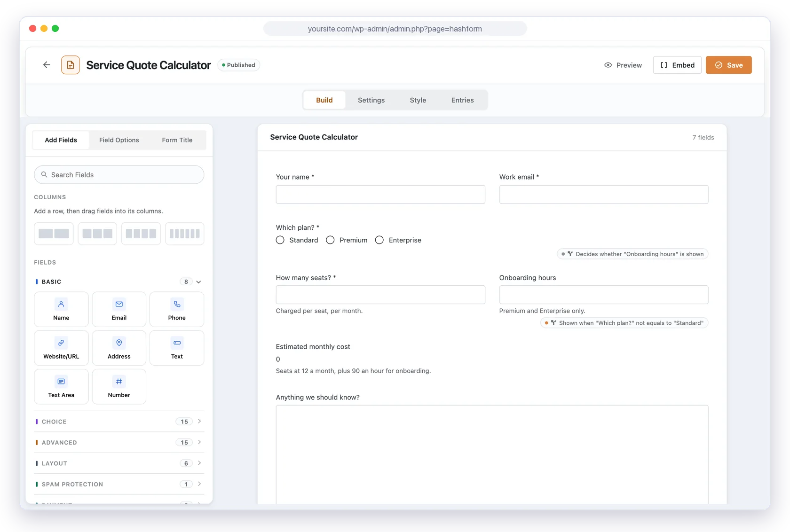This screenshot has height=532, width=790.
Task: Insert a four-column row layout
Action: 141,234
